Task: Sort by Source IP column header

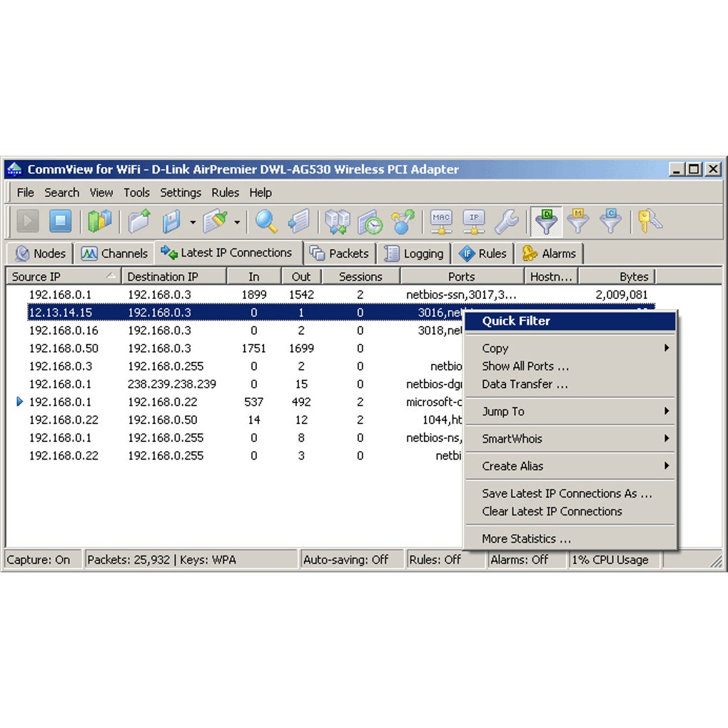Action: pos(64,276)
